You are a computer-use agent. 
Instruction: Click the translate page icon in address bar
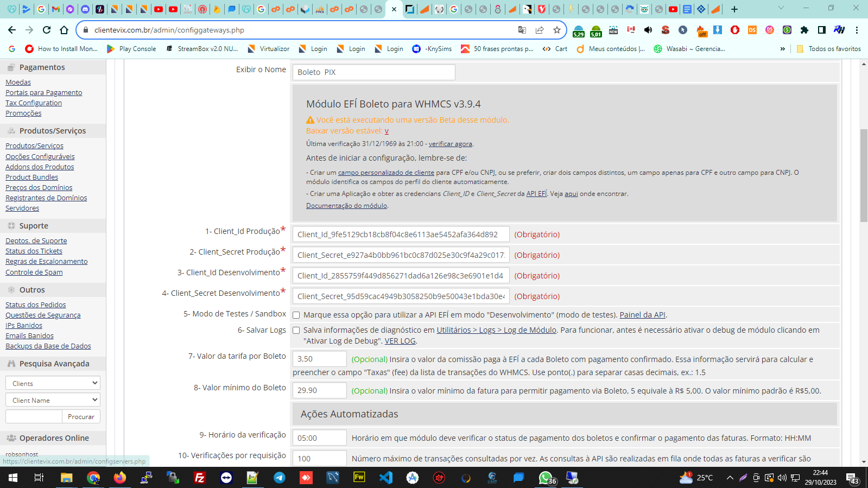pos(522,30)
